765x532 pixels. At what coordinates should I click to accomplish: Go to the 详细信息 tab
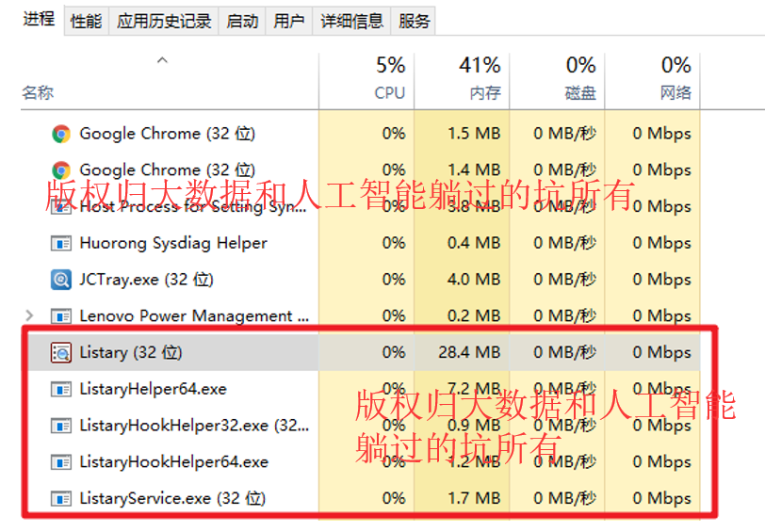tap(351, 22)
